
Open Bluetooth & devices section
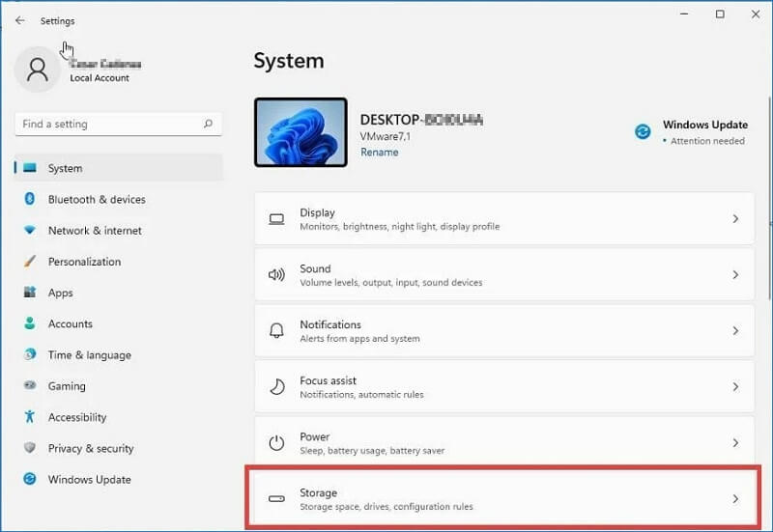point(119,199)
